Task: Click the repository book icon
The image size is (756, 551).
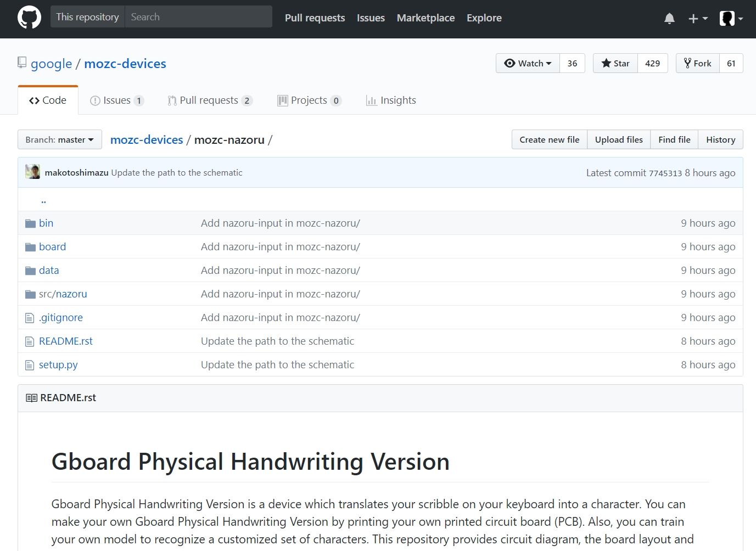Action: (22, 63)
